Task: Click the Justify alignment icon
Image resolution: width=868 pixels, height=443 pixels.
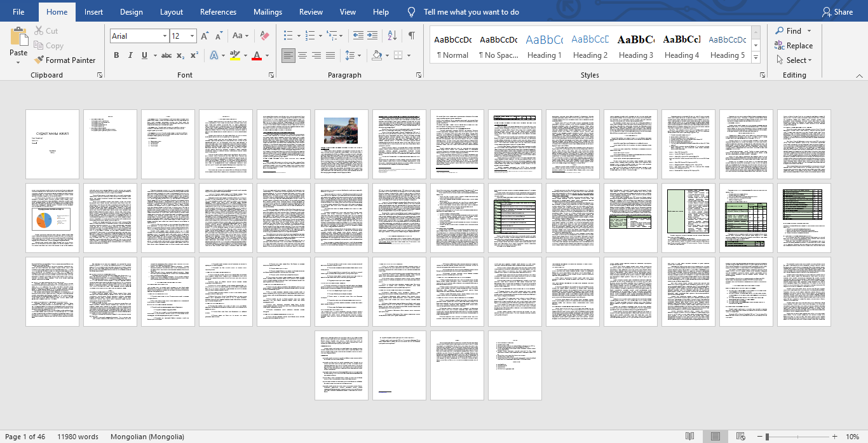Action: tap(330, 55)
